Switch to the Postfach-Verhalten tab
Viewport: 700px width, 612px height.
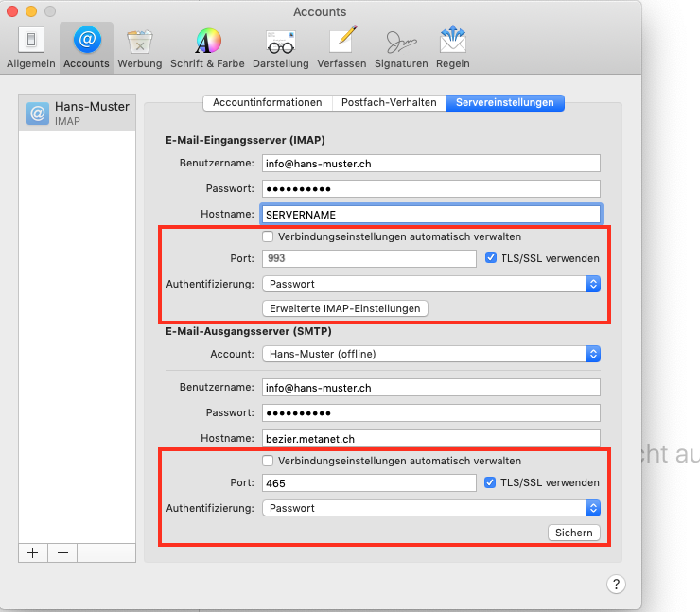coord(389,102)
